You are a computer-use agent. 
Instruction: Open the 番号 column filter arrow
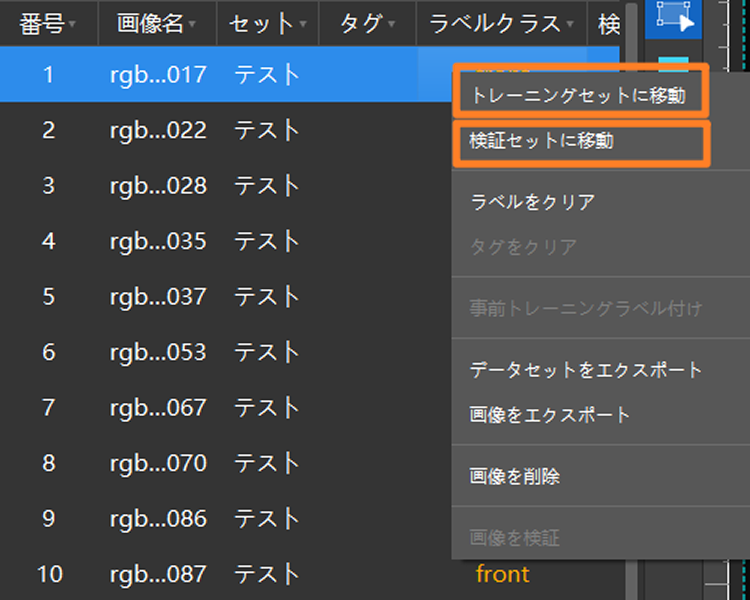pos(72,24)
